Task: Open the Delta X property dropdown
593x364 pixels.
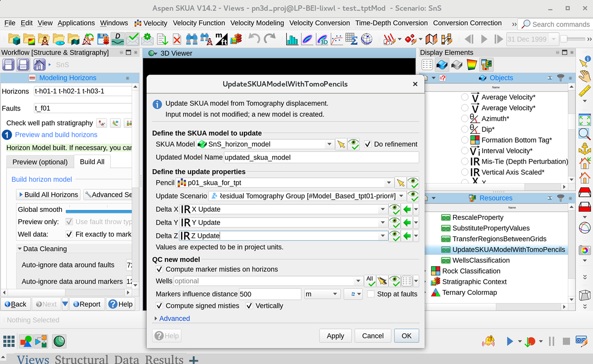Action: (383, 209)
